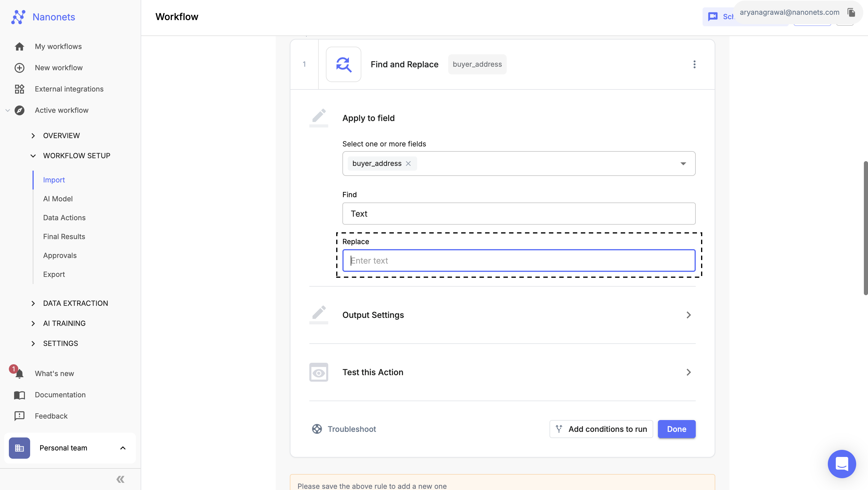Click the Replace text input field

(518, 261)
